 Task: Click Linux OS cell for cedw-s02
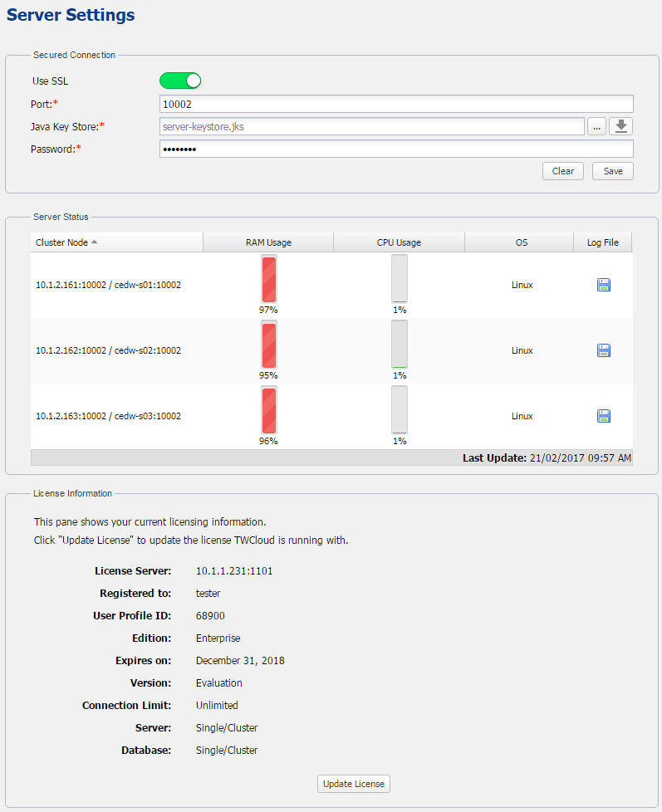tap(522, 350)
